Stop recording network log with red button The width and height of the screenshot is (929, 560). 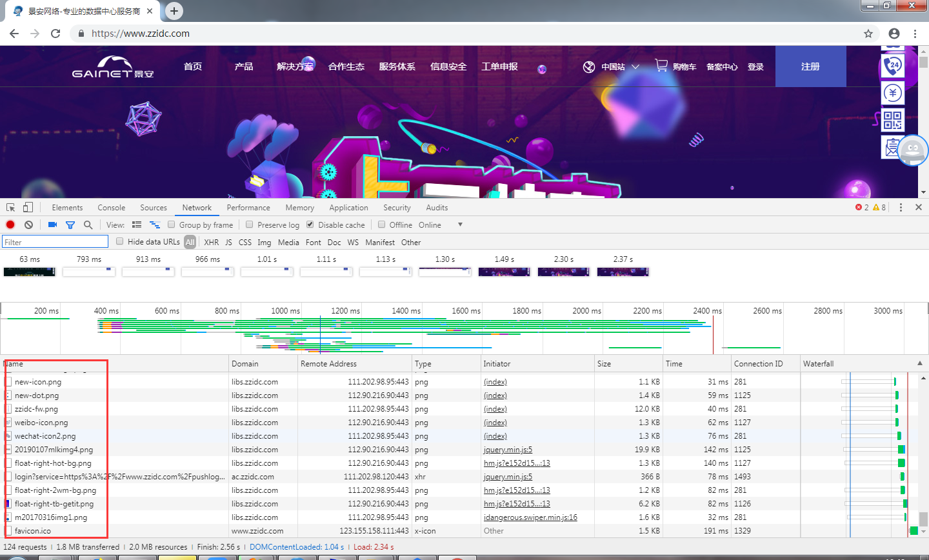(10, 225)
